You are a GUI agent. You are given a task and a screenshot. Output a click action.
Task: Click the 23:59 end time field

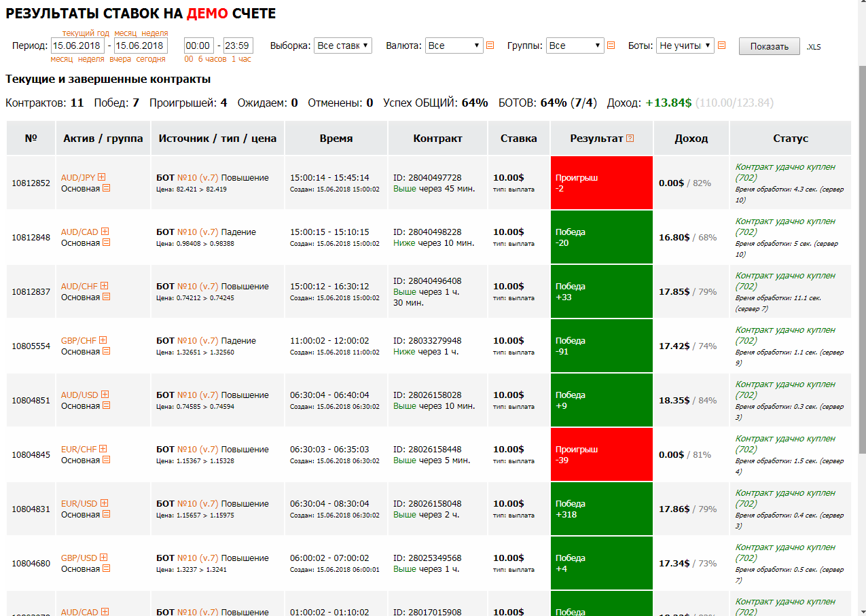[x=238, y=46]
